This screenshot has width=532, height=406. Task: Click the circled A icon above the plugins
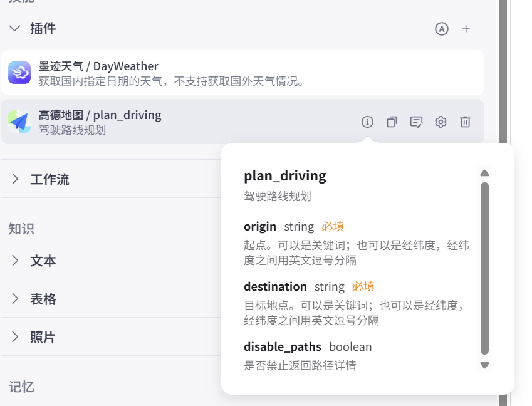442,29
